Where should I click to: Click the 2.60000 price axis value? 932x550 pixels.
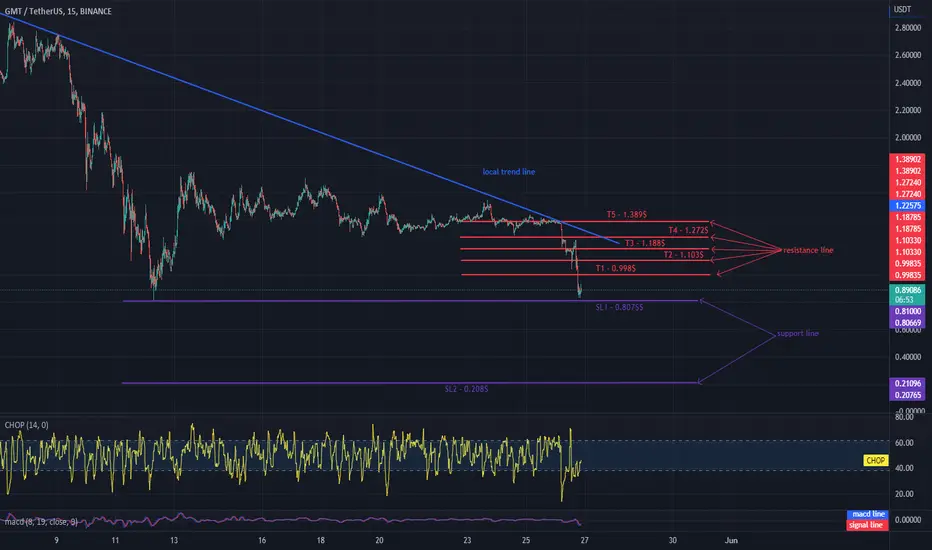coord(908,55)
